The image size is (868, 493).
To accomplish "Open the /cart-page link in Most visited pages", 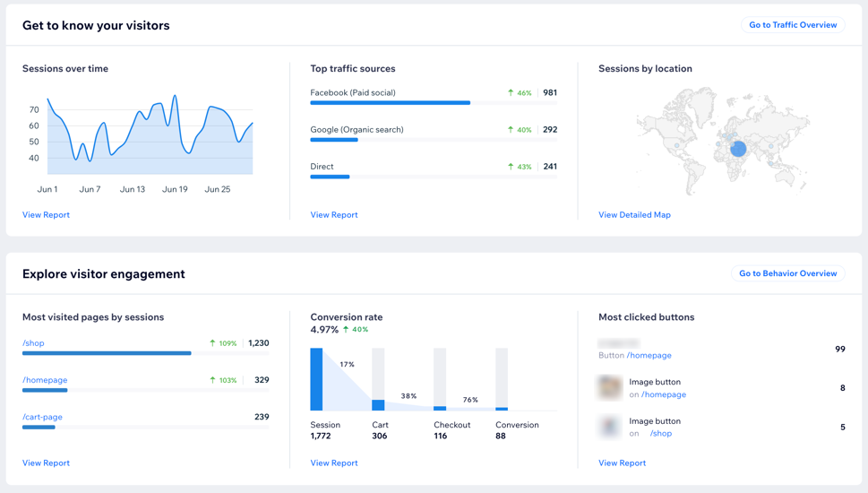I will point(42,417).
